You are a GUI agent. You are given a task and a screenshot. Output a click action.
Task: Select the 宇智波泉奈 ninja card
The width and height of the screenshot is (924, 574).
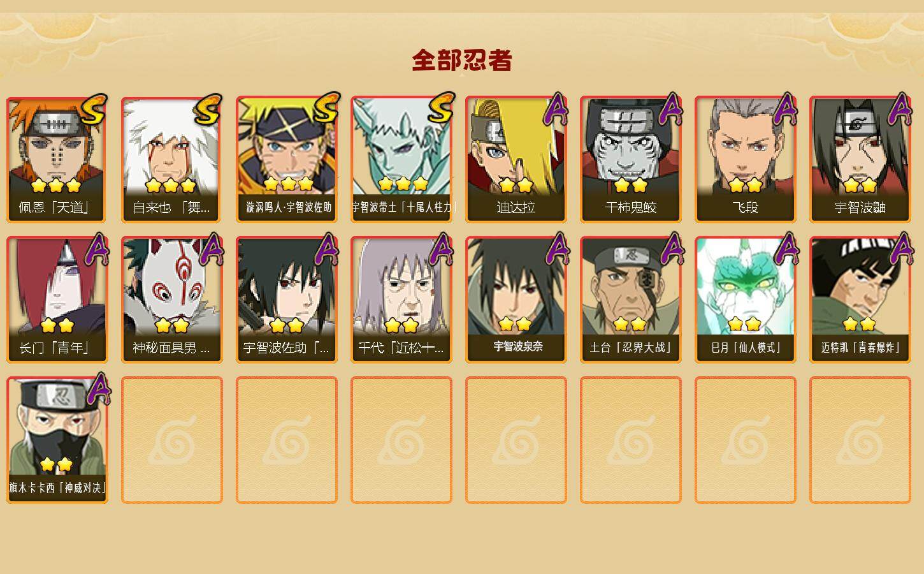pos(516,300)
